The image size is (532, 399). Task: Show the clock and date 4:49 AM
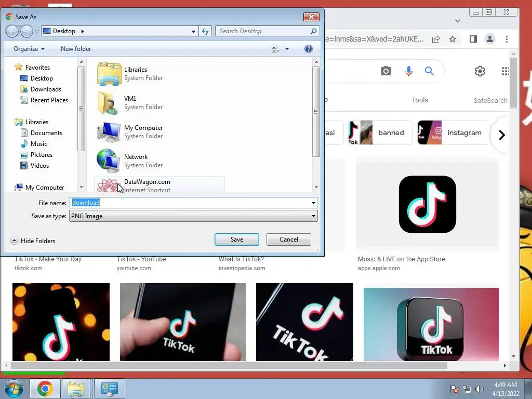[506, 389]
